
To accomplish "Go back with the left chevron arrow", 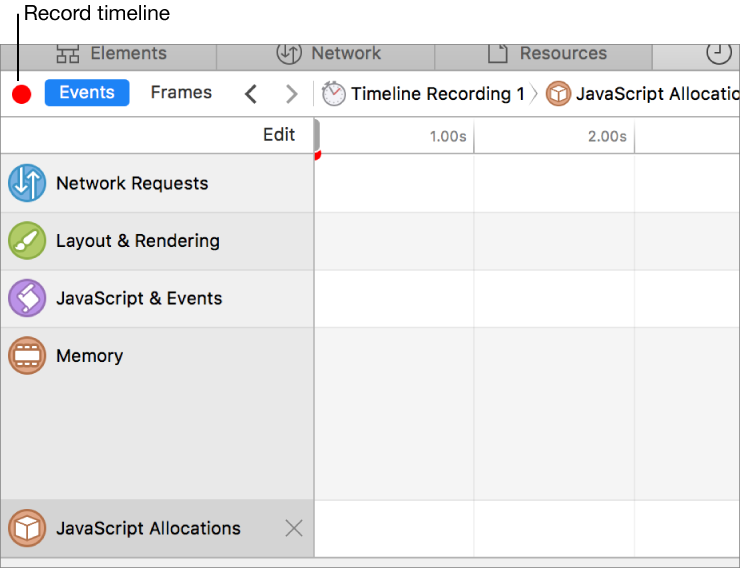I will [x=251, y=94].
